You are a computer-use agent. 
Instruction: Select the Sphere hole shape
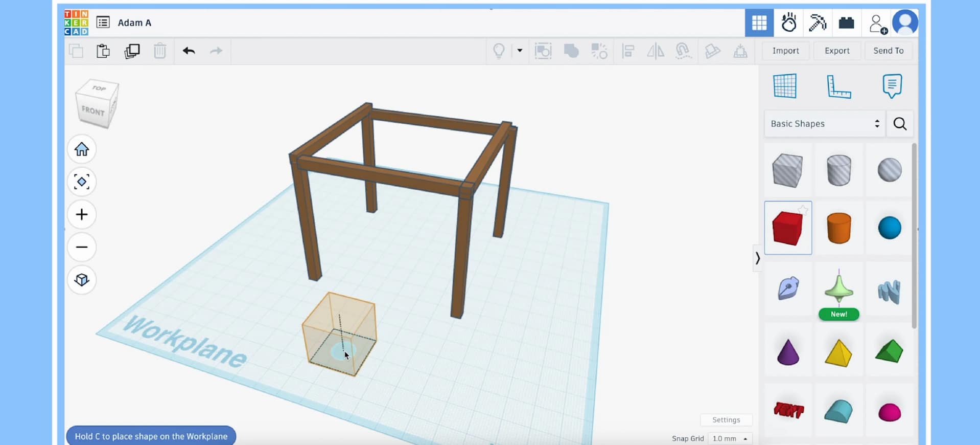click(890, 170)
